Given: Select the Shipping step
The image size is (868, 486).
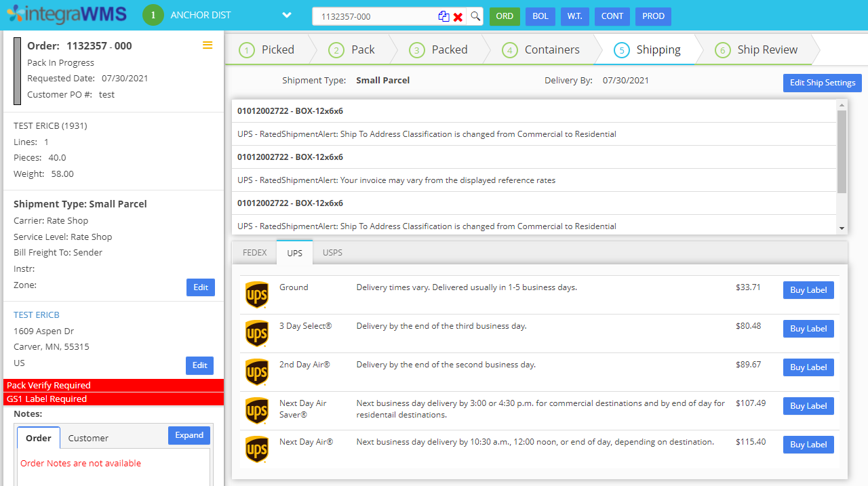Looking at the screenshot, I should [x=647, y=49].
